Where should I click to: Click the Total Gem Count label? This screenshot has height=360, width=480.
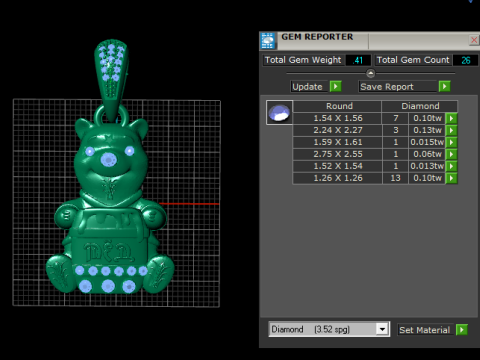413,60
